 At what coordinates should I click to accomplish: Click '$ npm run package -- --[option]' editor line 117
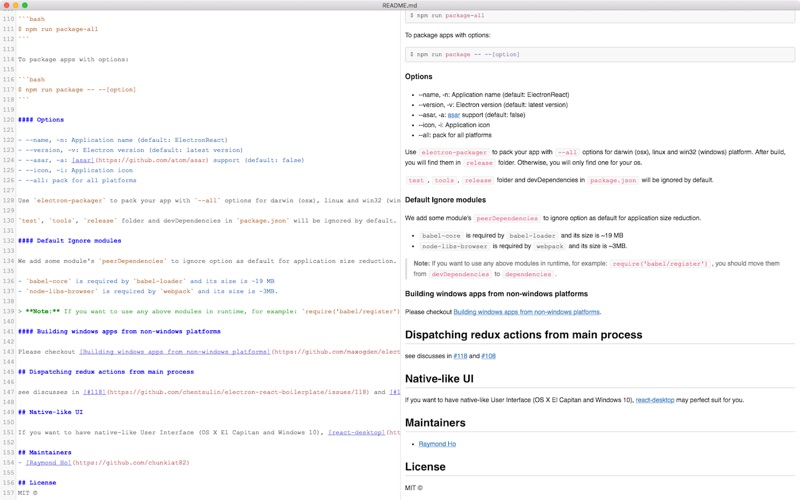tap(77, 90)
